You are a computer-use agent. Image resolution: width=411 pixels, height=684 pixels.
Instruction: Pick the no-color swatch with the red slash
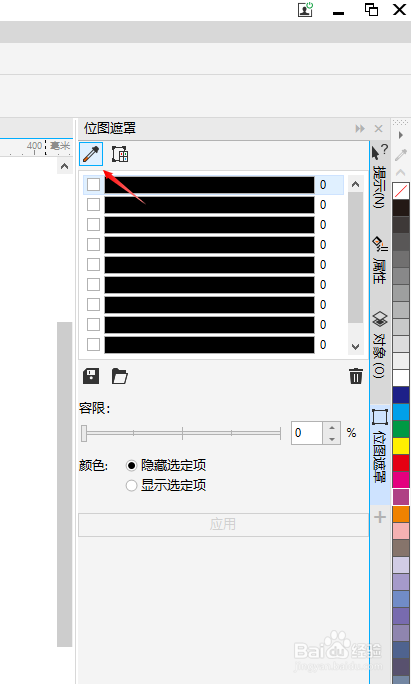[x=401, y=191]
